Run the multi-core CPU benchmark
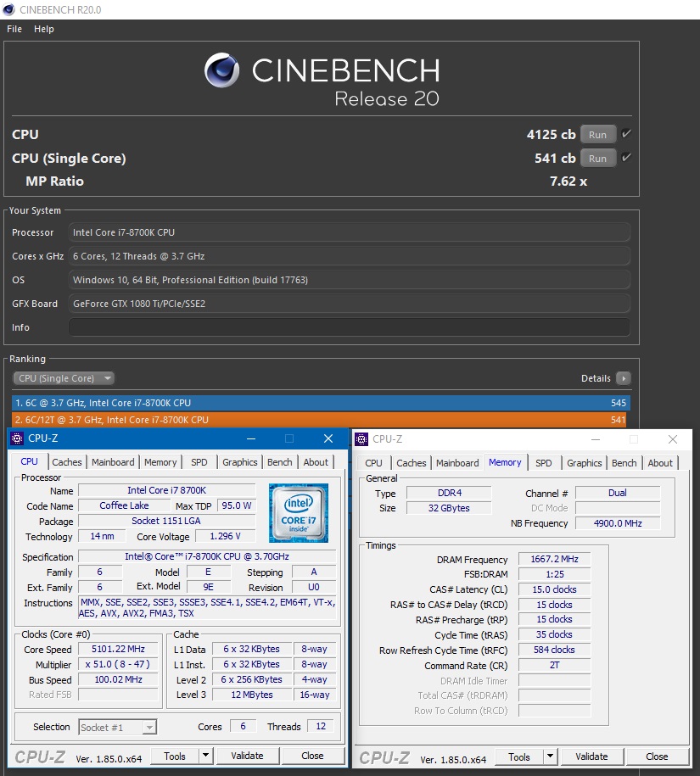 tap(596, 134)
